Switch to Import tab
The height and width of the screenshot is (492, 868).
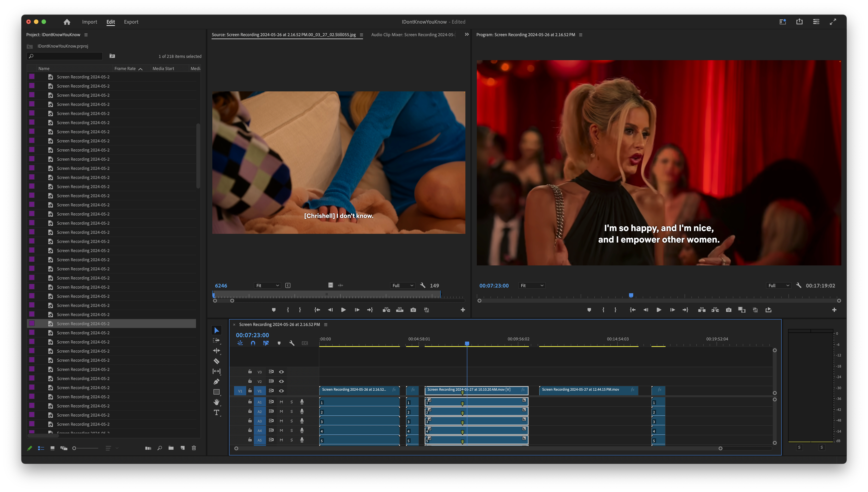pyautogui.click(x=89, y=22)
